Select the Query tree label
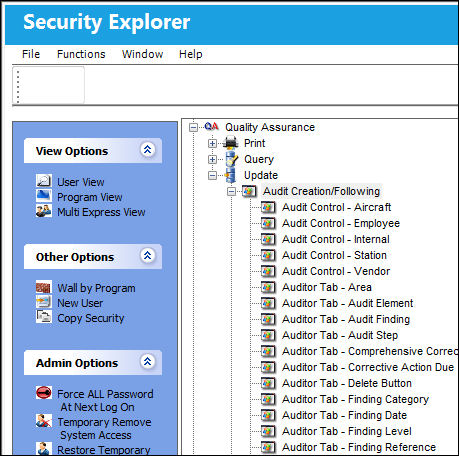This screenshot has height=456, width=459. 259,159
